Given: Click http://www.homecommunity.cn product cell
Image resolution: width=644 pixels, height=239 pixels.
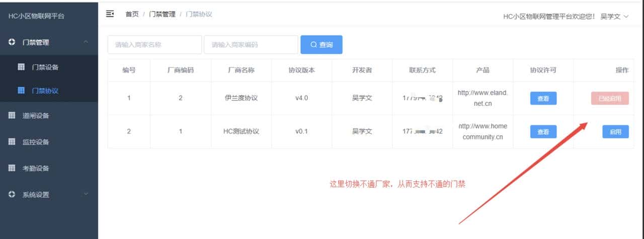Looking at the screenshot, I should 483,132.
